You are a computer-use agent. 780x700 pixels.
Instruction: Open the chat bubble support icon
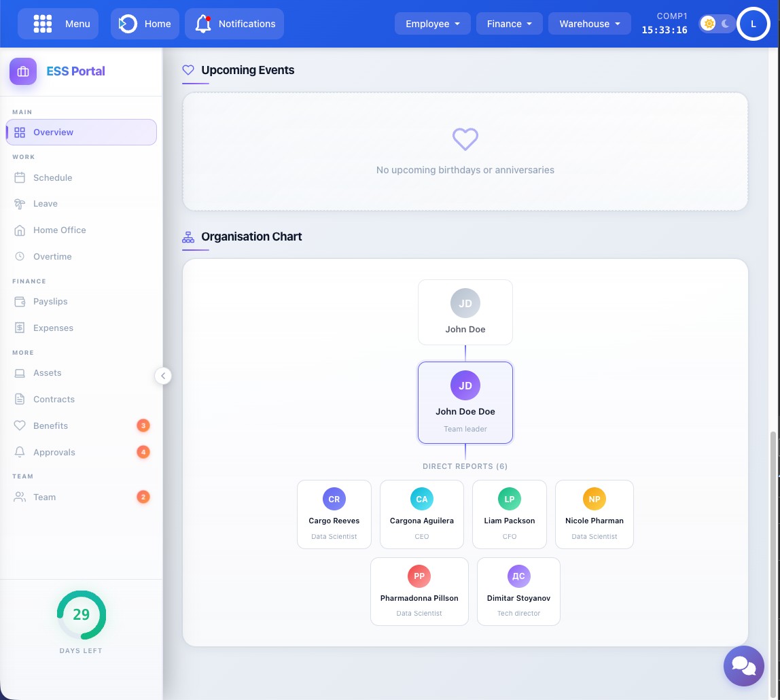pos(743,666)
